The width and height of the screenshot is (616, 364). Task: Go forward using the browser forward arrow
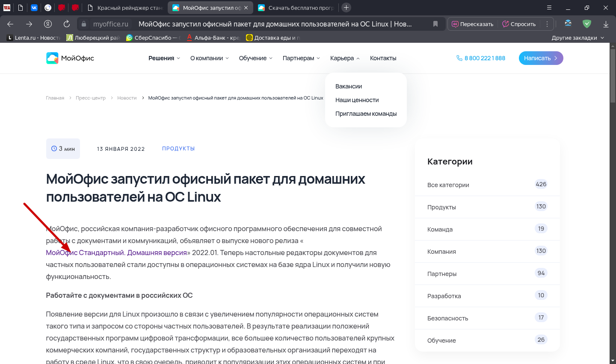pyautogui.click(x=29, y=24)
